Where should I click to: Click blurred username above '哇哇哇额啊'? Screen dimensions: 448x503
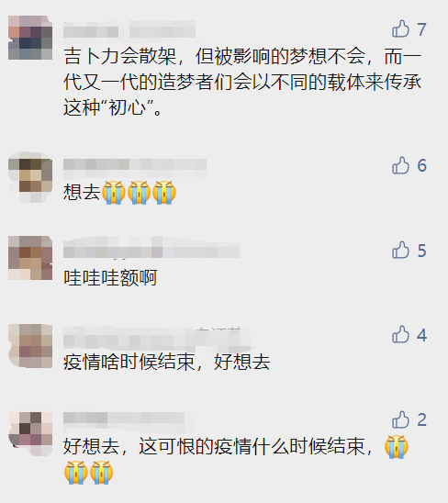(151, 247)
